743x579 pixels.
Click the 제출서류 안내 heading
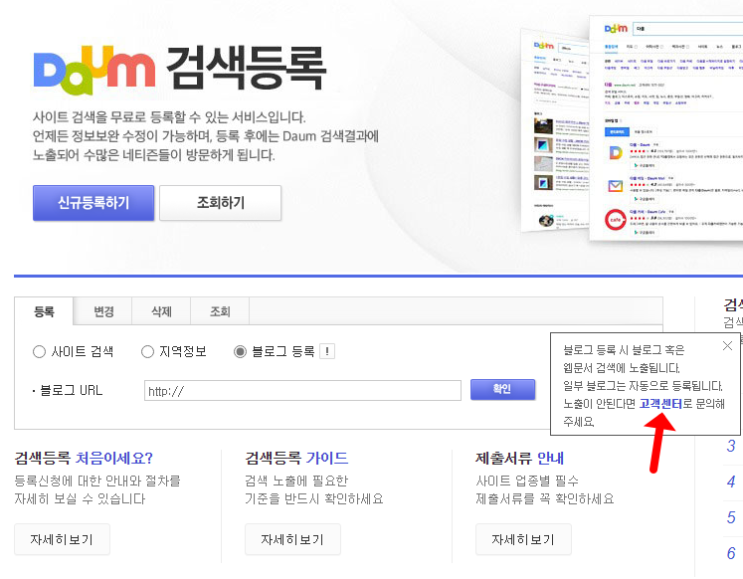pyautogui.click(x=520, y=458)
